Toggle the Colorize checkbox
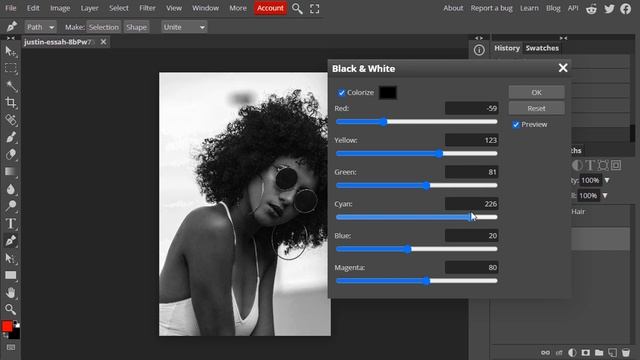Image resolution: width=640 pixels, height=360 pixels. point(342,93)
